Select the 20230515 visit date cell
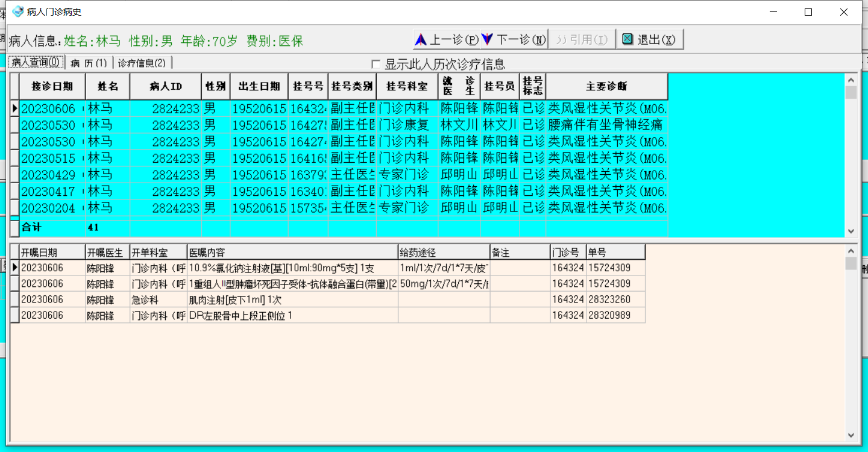Screen dimensions: 868x452 52,159
